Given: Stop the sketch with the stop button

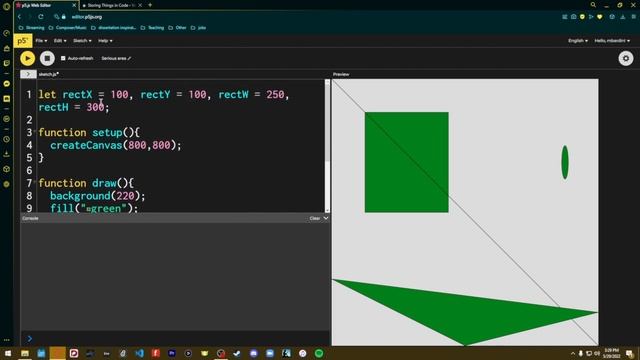Looking at the screenshot, I should (x=47, y=58).
